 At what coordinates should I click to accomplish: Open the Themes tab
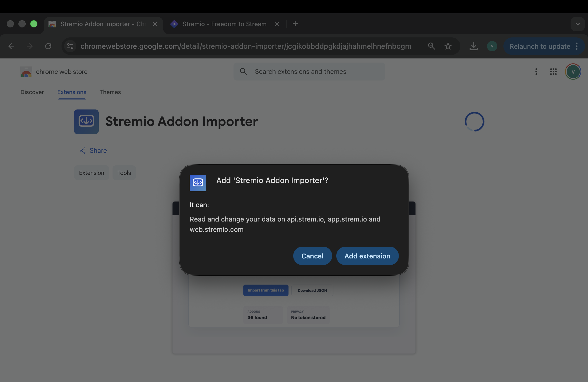pos(110,92)
